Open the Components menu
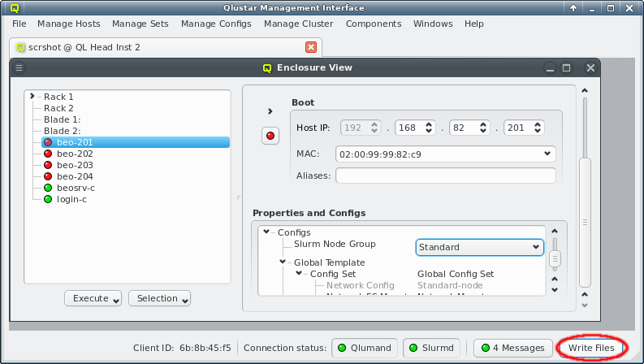This screenshot has width=644, height=364. (x=374, y=24)
